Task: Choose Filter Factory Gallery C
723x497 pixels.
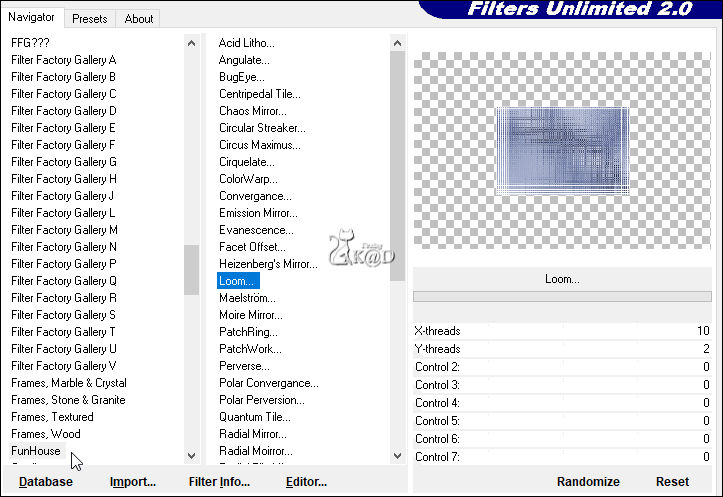Action: pyautogui.click(x=64, y=94)
